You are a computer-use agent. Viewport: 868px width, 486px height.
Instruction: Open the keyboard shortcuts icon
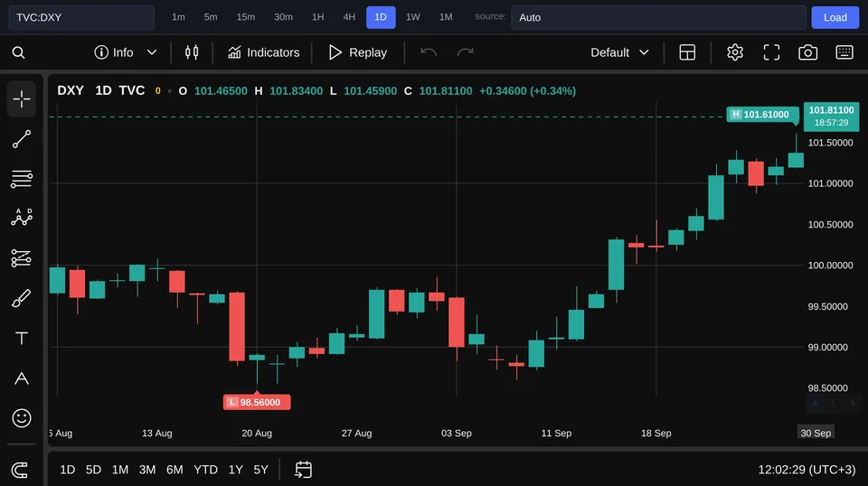844,52
